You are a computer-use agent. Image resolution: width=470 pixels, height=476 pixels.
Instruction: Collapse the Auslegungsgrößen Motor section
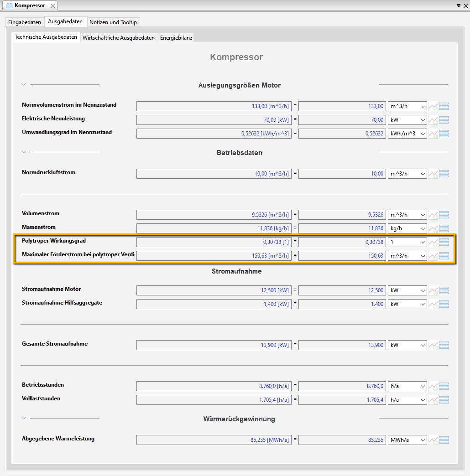tap(24, 84)
